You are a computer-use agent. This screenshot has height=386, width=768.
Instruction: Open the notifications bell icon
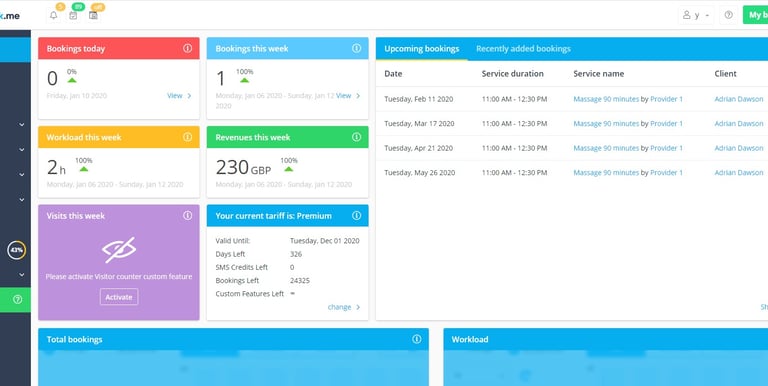click(x=53, y=15)
